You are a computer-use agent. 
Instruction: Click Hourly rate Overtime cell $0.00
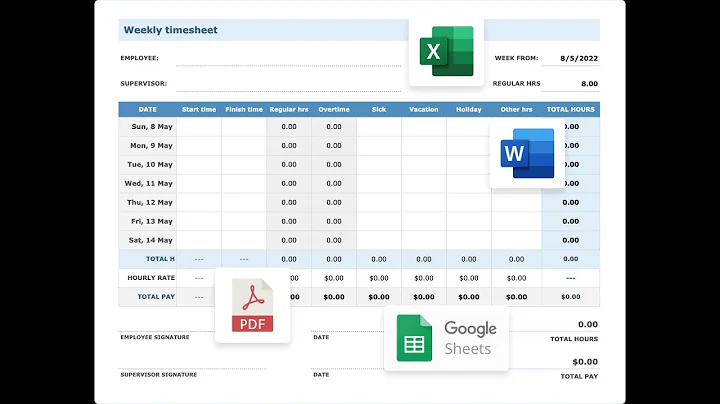pyautogui.click(x=334, y=278)
